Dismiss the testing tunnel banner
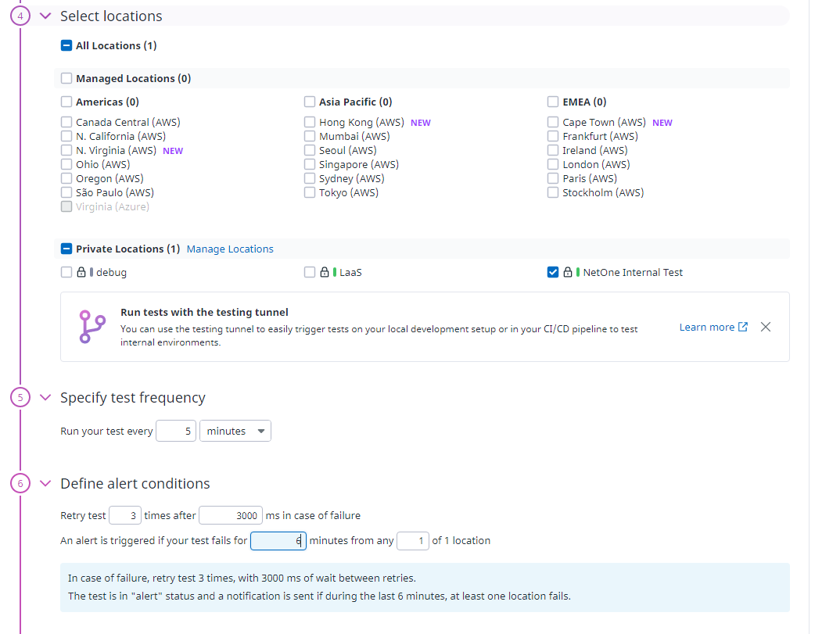This screenshot has width=840, height=634. click(766, 327)
